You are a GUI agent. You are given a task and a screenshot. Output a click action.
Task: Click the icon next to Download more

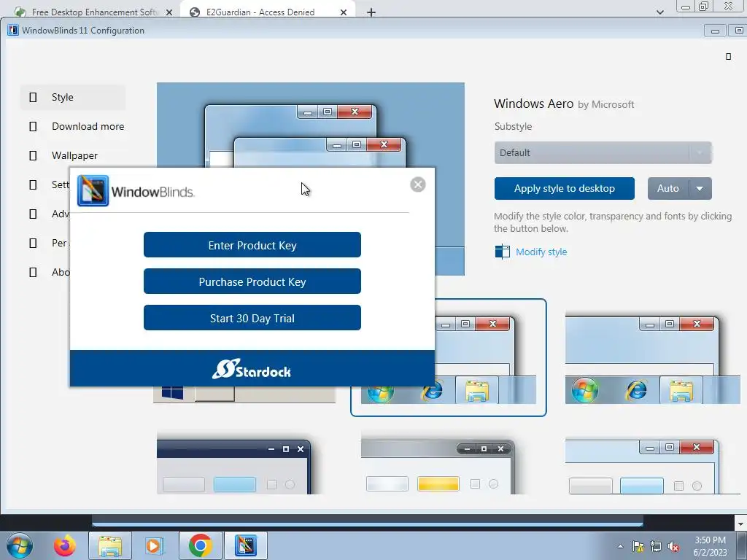pos(33,126)
